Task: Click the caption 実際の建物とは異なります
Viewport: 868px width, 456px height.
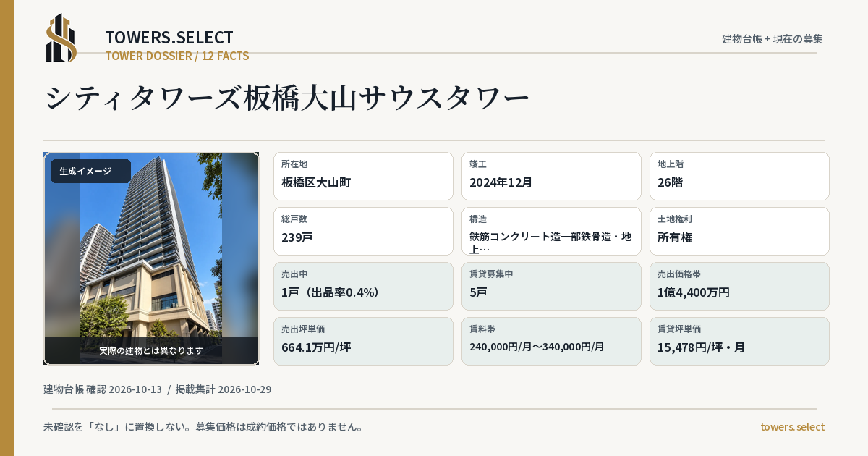Action: (151, 350)
